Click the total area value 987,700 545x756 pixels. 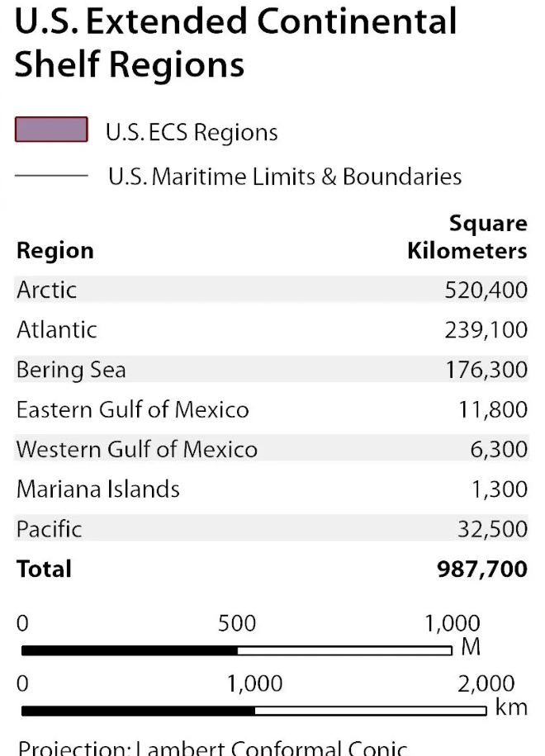(482, 569)
